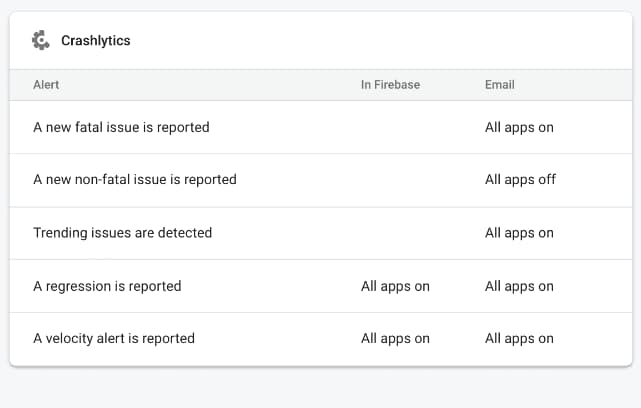Open the 'A regression is reported' alert
Viewport: 641px width, 408px height.
click(x=107, y=286)
